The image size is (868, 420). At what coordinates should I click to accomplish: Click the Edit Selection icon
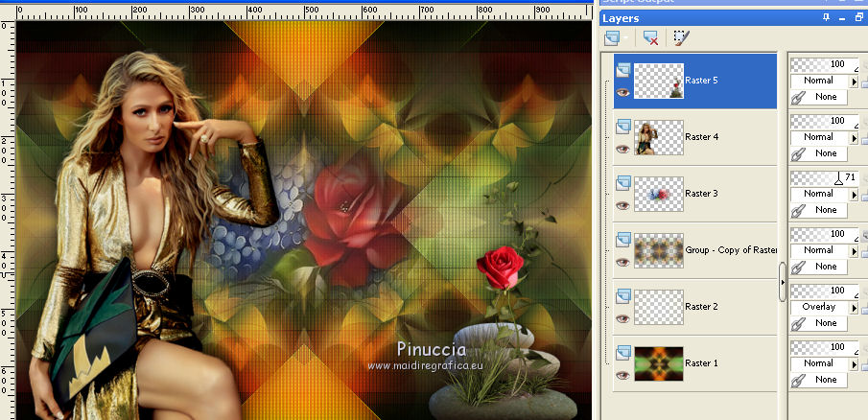pyautogui.click(x=681, y=37)
